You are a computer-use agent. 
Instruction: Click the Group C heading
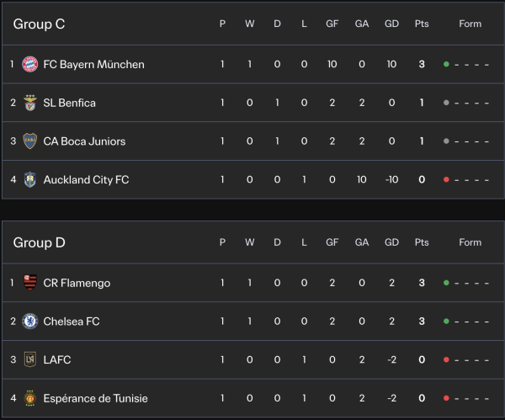(x=39, y=24)
